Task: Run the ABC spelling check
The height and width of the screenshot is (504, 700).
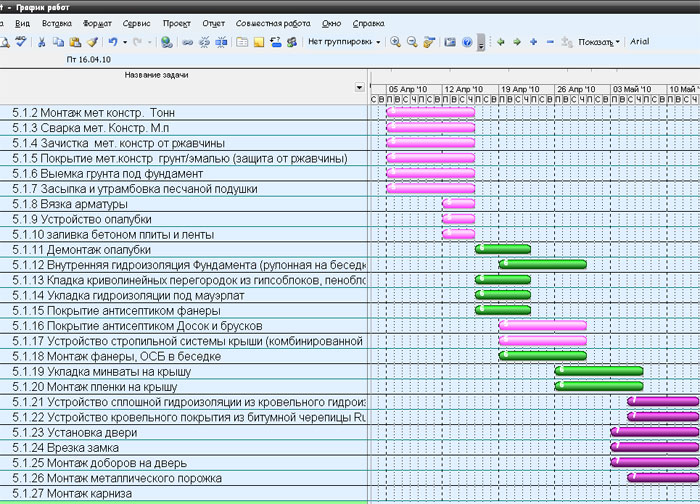Action: 21,42
